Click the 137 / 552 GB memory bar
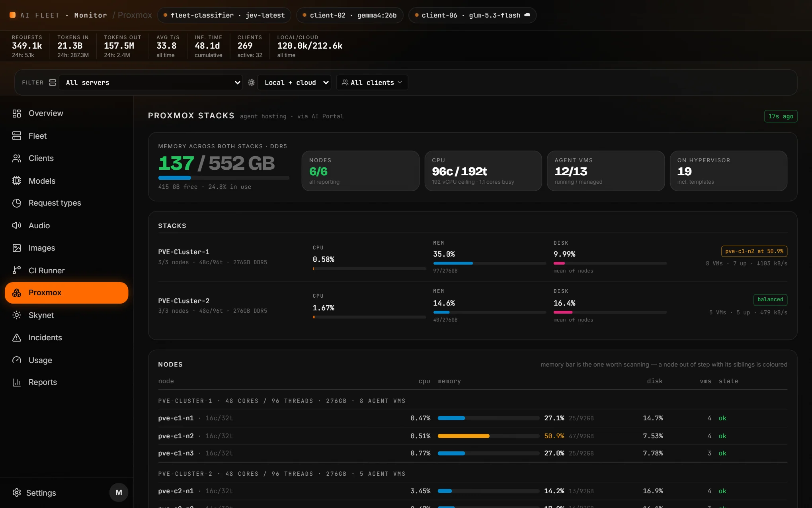This screenshot has width=812, height=508. click(224, 178)
